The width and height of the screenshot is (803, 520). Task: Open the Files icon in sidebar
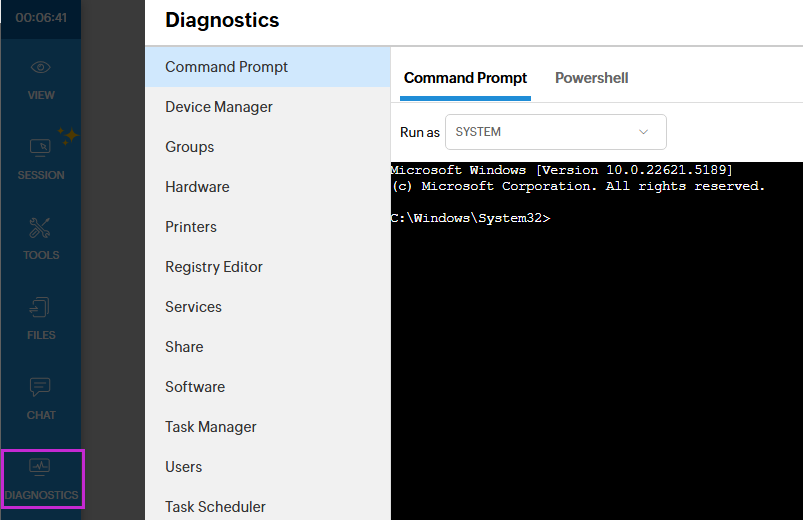(41, 308)
